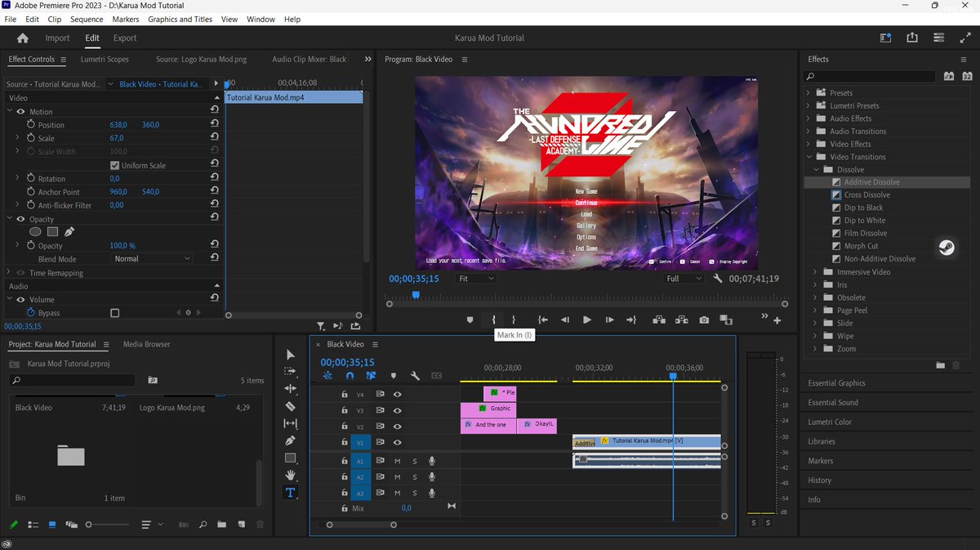
Task: Switch Project panel to icon view
Action: coord(52,524)
